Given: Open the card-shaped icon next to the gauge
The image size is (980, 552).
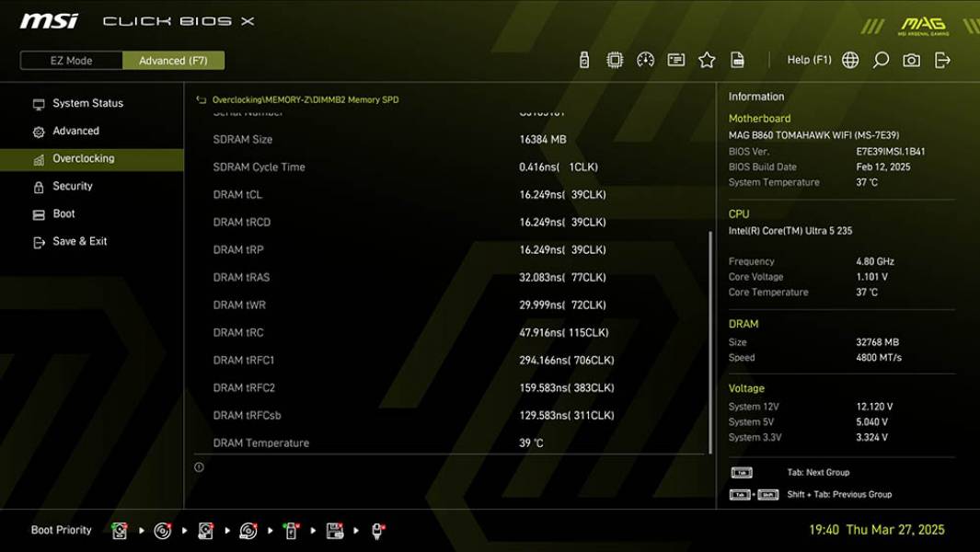Looking at the screenshot, I should (x=675, y=60).
